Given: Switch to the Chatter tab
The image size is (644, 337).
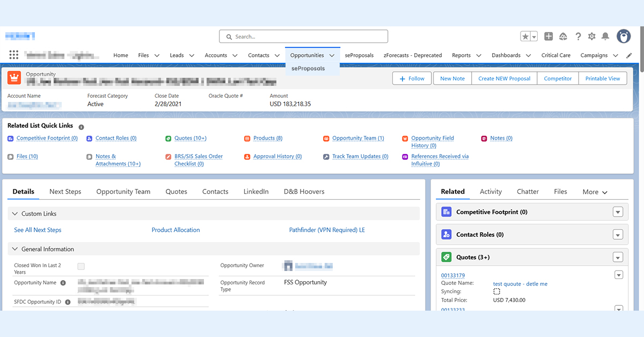Looking at the screenshot, I should coord(528,192).
